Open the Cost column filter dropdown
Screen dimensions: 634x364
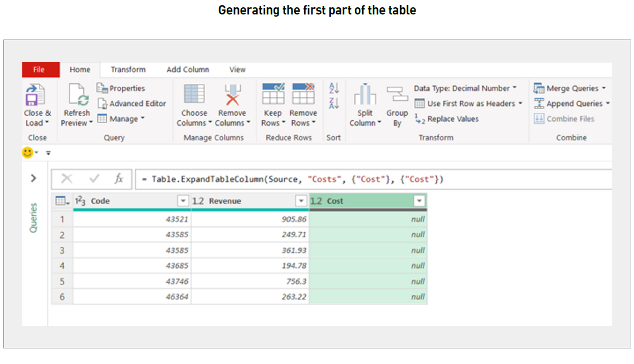(x=421, y=201)
